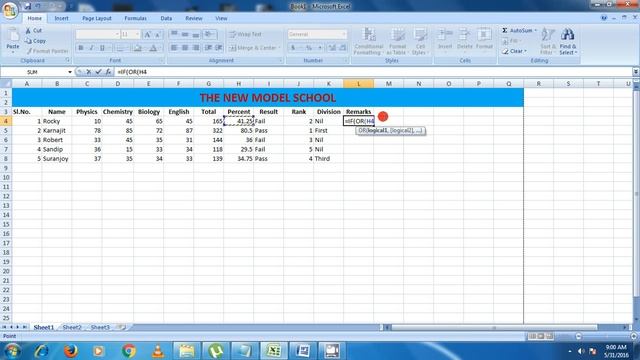Cancel the formula entry with X
The height and width of the screenshot is (360, 640).
pos(89,72)
